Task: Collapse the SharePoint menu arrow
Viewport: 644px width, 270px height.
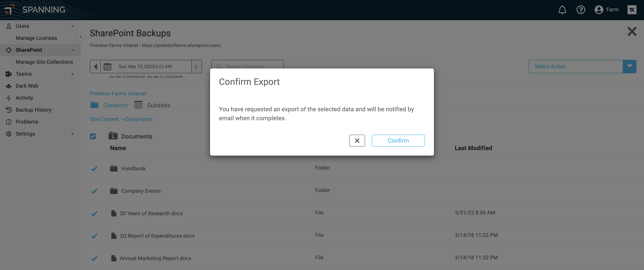Action: (72, 50)
